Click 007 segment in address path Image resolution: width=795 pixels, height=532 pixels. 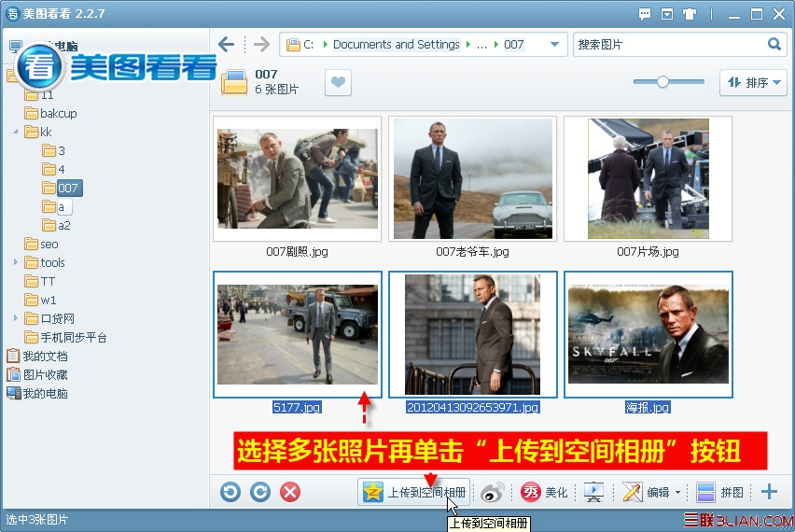513,45
